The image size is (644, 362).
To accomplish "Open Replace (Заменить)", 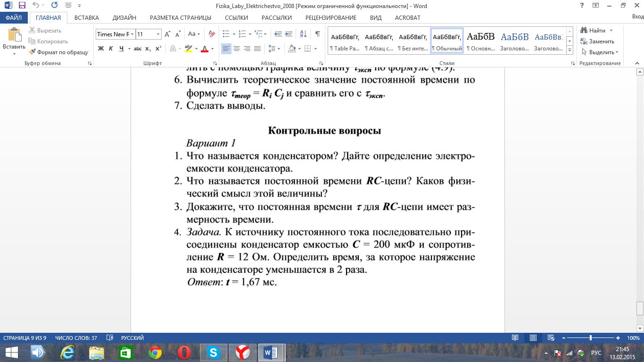I will pos(597,41).
